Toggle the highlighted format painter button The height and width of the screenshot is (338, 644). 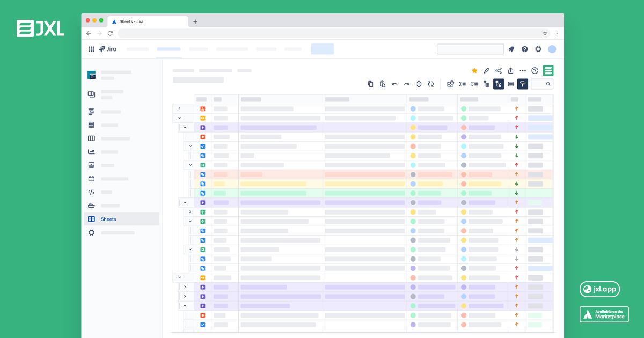(x=522, y=84)
